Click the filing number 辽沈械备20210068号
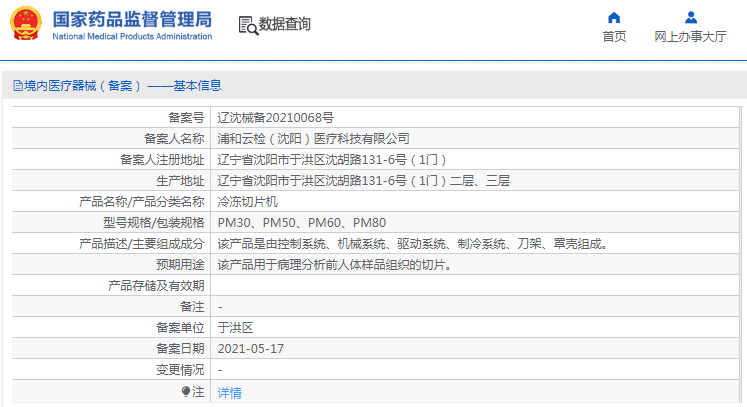This screenshot has width=747, height=407. [x=276, y=118]
